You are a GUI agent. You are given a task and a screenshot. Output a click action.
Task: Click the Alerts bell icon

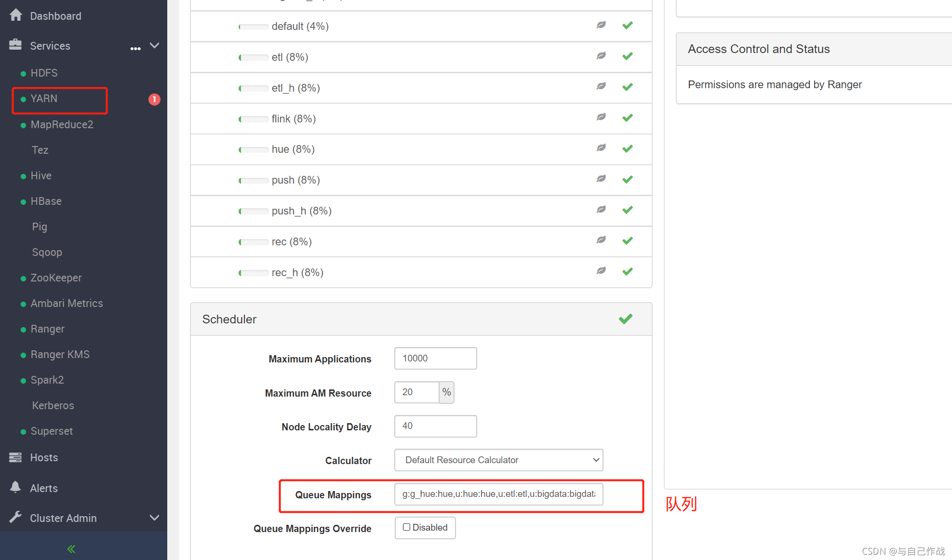pos(15,487)
